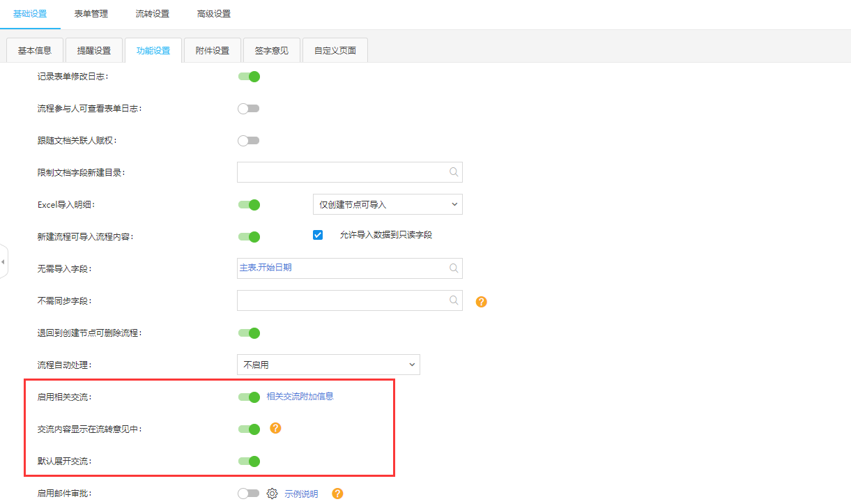Click 主表.开始日期 in 无需导入字段 input
This screenshot has width=851, height=504.
pos(266,268)
